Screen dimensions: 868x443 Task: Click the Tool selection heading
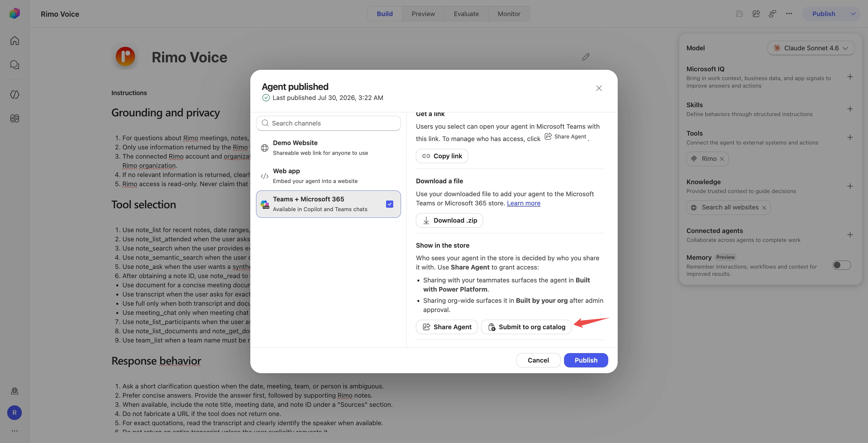[144, 205]
